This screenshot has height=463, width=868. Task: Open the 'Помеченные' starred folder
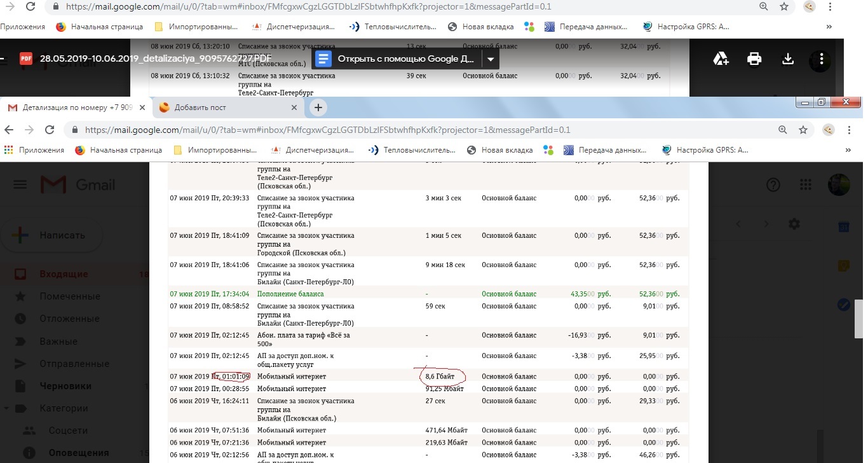(x=70, y=296)
